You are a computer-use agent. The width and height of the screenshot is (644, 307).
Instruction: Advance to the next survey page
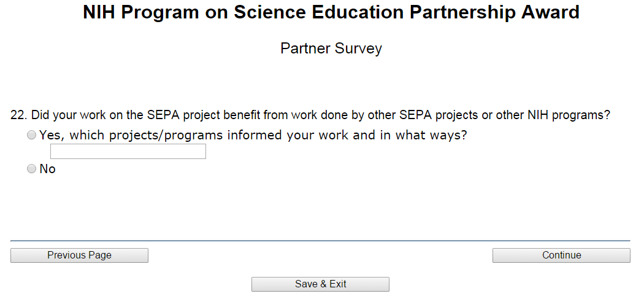[561, 255]
